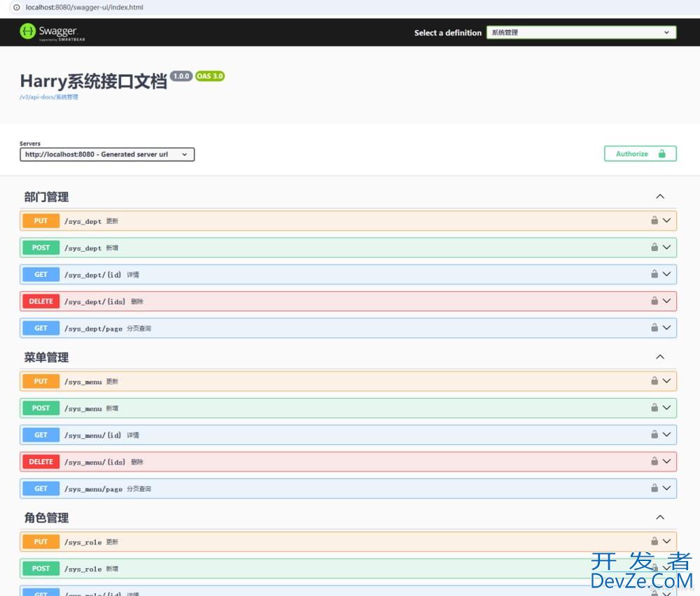Click lock icon on POST /sys_menu row
This screenshot has height=596, width=700.
pyautogui.click(x=654, y=407)
